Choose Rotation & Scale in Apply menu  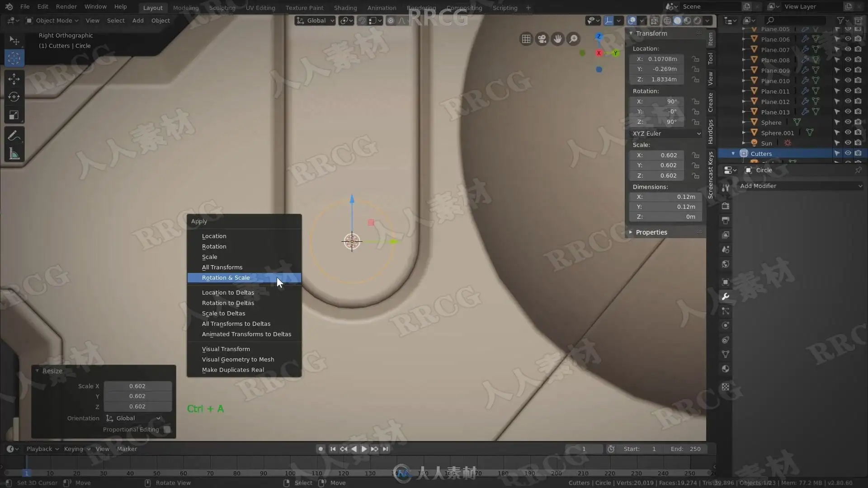point(226,277)
